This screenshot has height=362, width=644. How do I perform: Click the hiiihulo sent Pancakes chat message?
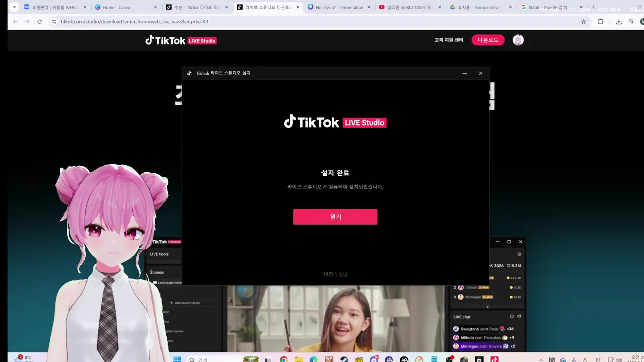click(484, 338)
